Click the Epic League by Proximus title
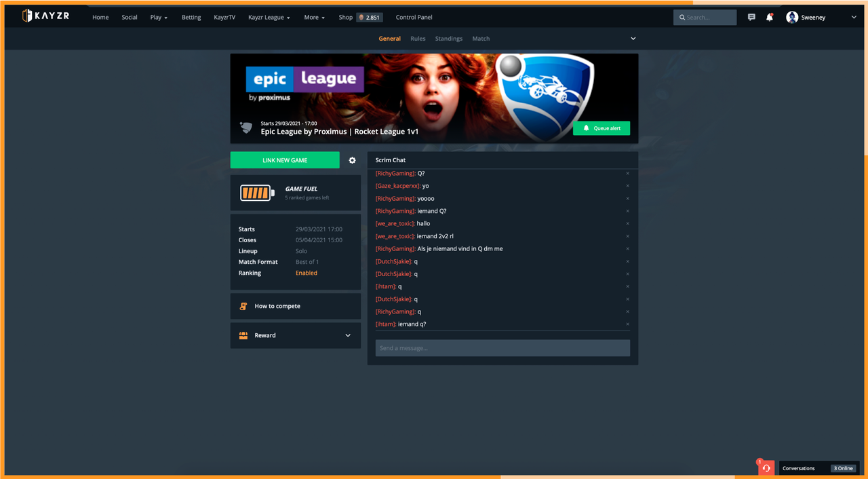The height and width of the screenshot is (479, 868). (340, 132)
